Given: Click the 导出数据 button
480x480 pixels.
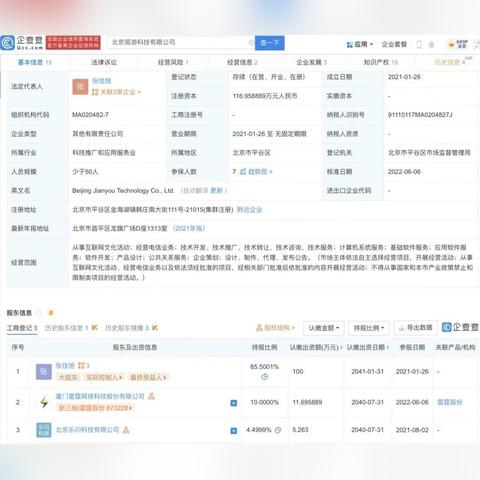Looking at the screenshot, I should point(415,328).
